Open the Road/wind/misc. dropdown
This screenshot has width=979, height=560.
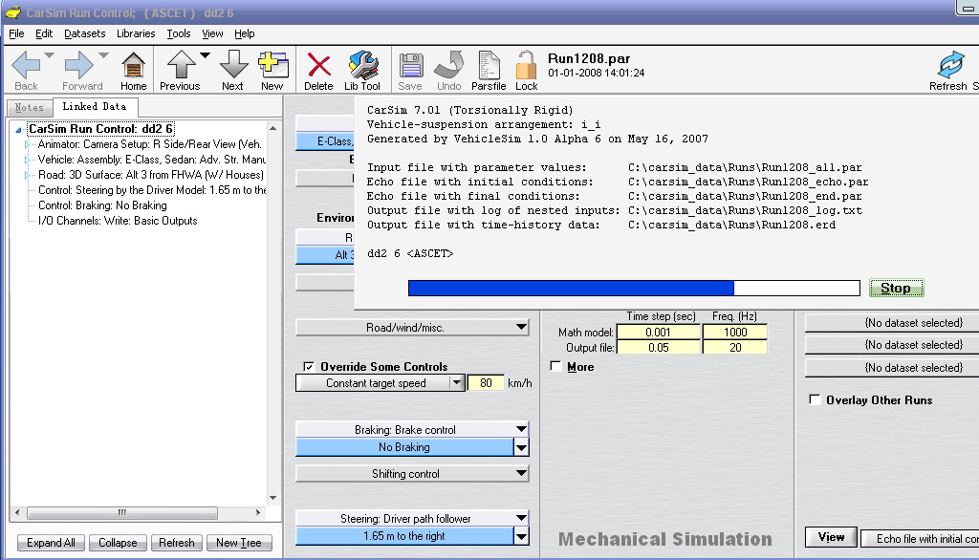(x=412, y=327)
